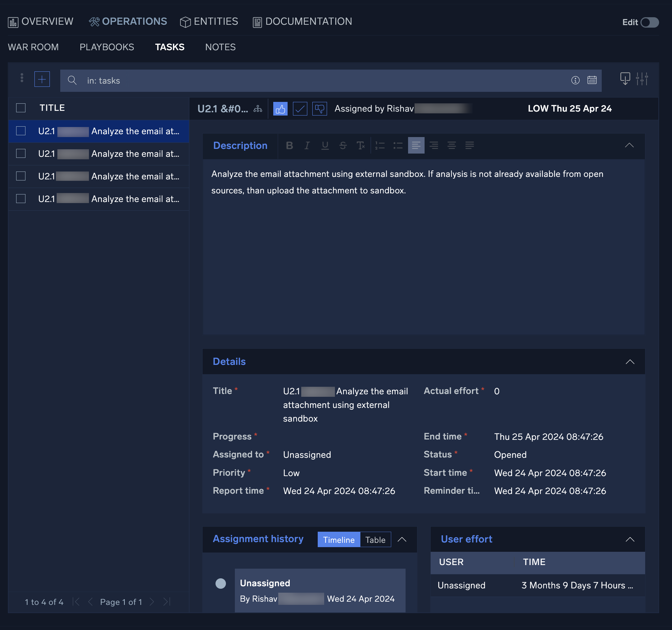Switch Assignment history to Table view
Image resolution: width=672 pixels, height=630 pixels.
pyautogui.click(x=375, y=539)
